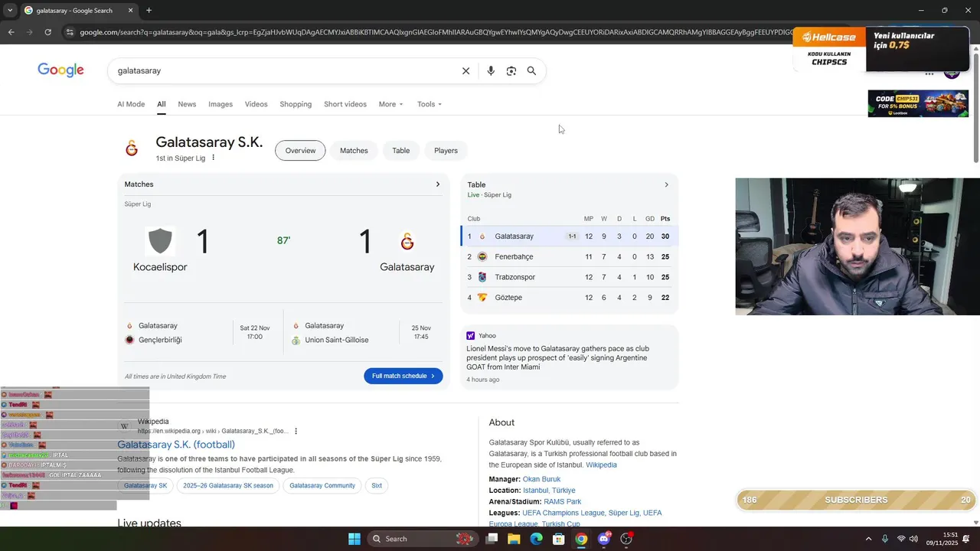Open OBS Studio from taskbar
Viewport: 980px width, 551px height.
(x=626, y=539)
